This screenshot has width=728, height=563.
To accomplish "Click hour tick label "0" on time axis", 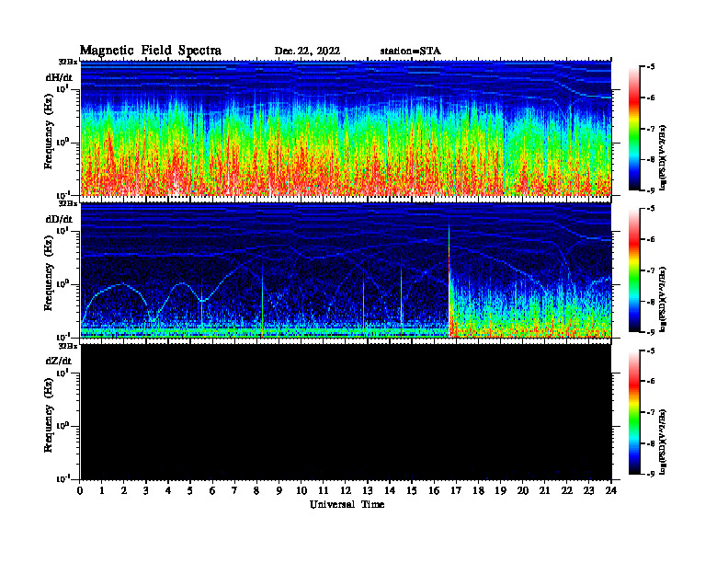I will pyautogui.click(x=80, y=491).
